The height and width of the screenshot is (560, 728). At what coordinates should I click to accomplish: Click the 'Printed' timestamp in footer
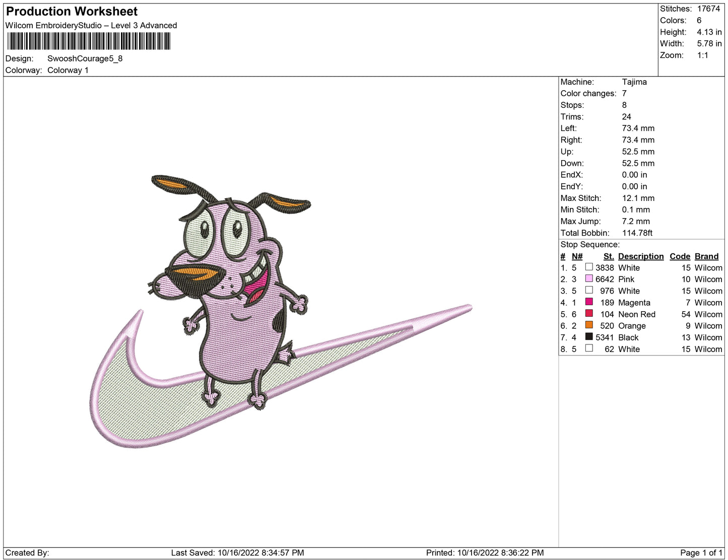(485, 552)
